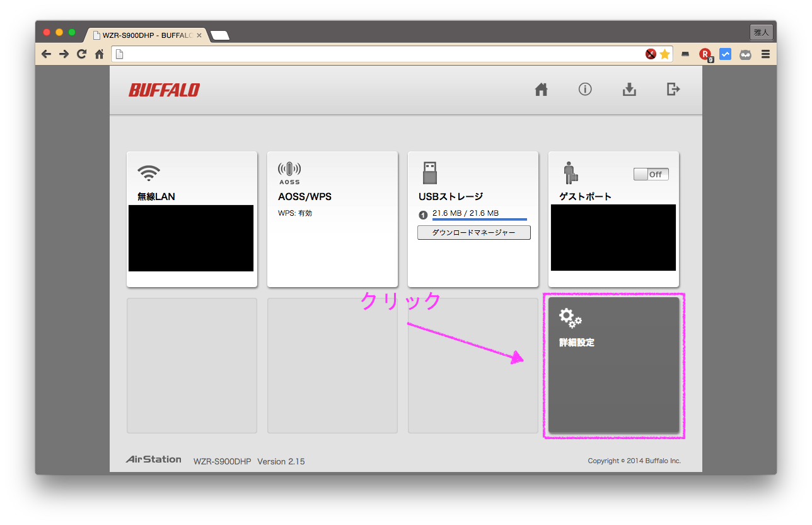Open the 詳細設定 gear icon tile
Viewport: 812px width, 525px height.
coord(570,319)
